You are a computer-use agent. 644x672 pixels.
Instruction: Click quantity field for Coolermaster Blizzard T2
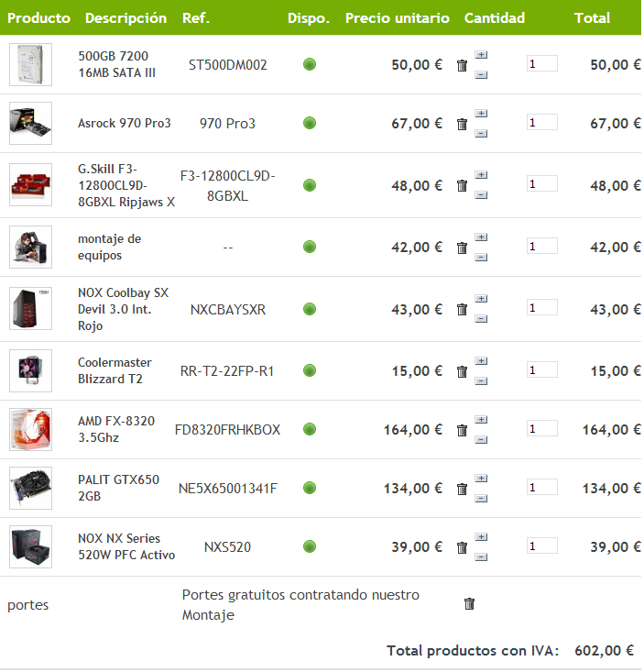[x=541, y=369]
